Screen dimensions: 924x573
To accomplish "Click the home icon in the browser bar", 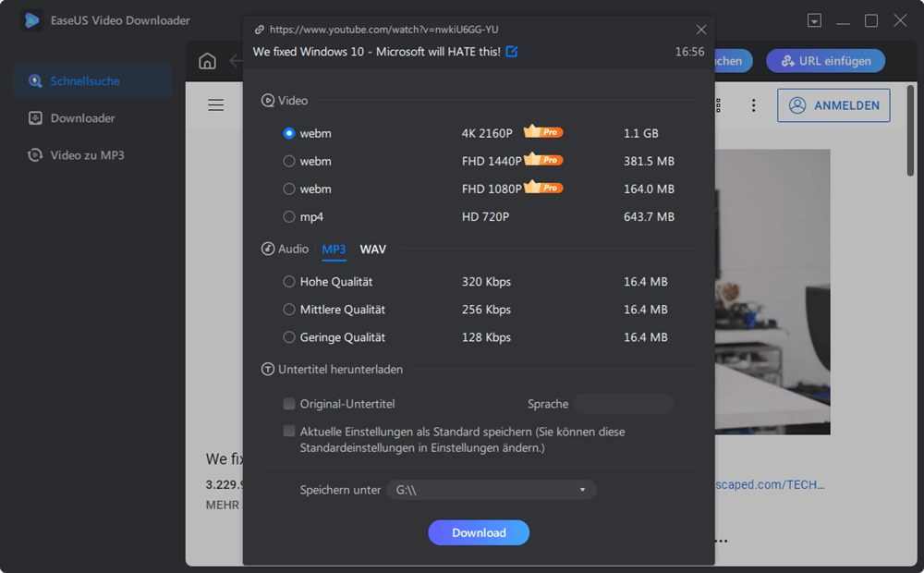I will coord(207,61).
